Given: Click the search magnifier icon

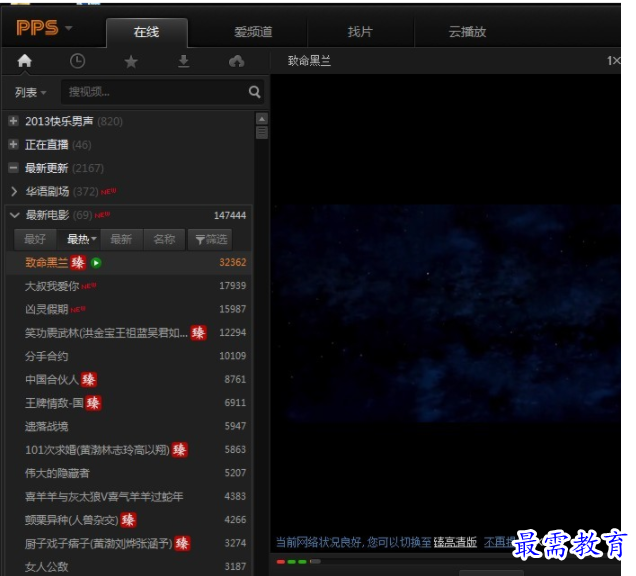Looking at the screenshot, I should tap(254, 92).
